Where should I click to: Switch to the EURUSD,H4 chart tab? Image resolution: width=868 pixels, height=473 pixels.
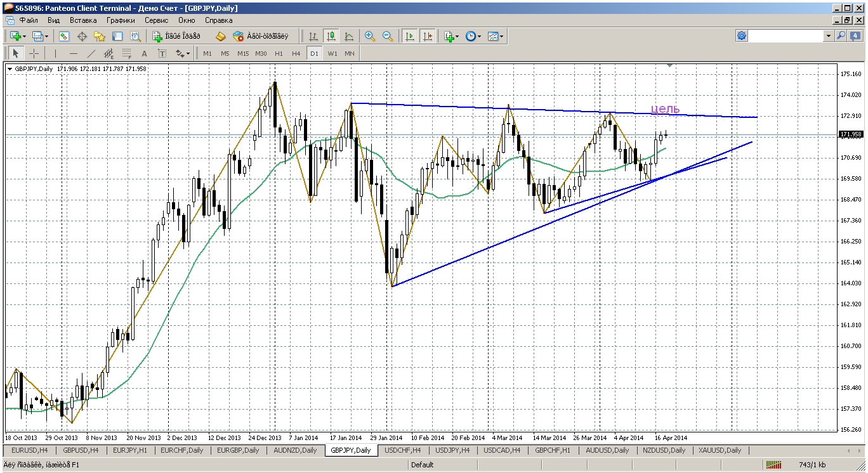pos(30,450)
